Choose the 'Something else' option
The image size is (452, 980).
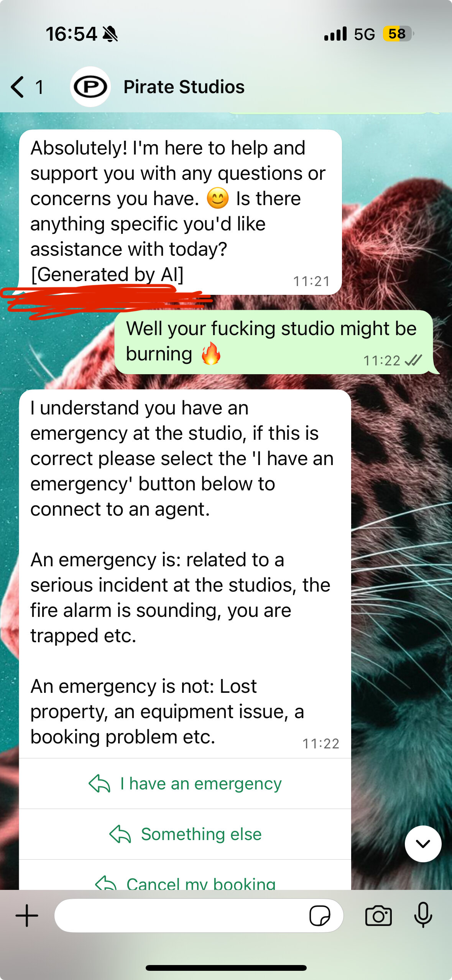point(185,834)
